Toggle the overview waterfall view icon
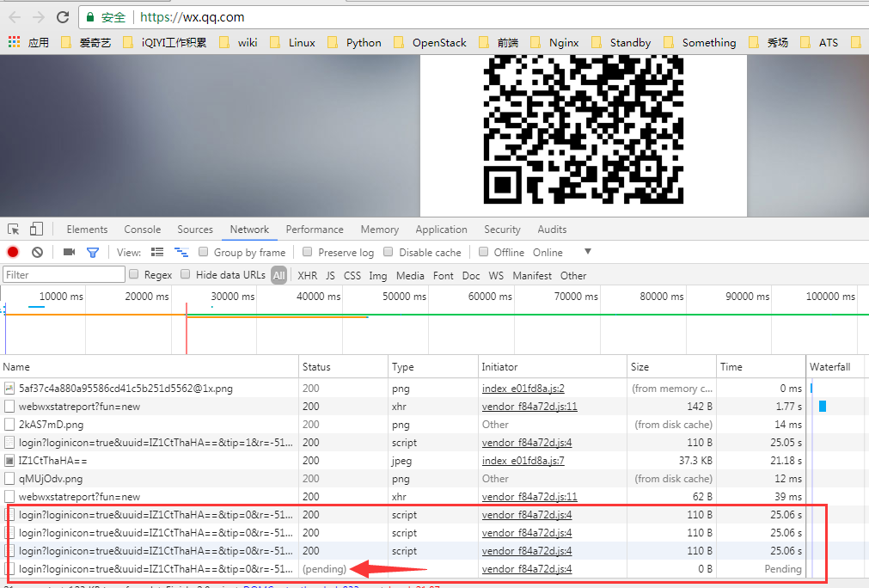The height and width of the screenshot is (588, 869). coord(181,252)
